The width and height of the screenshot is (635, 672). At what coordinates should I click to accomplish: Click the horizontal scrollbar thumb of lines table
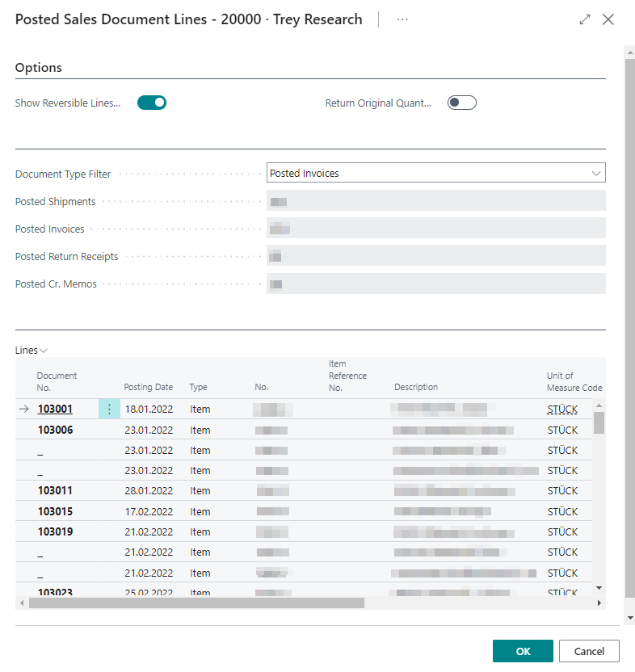(x=196, y=603)
